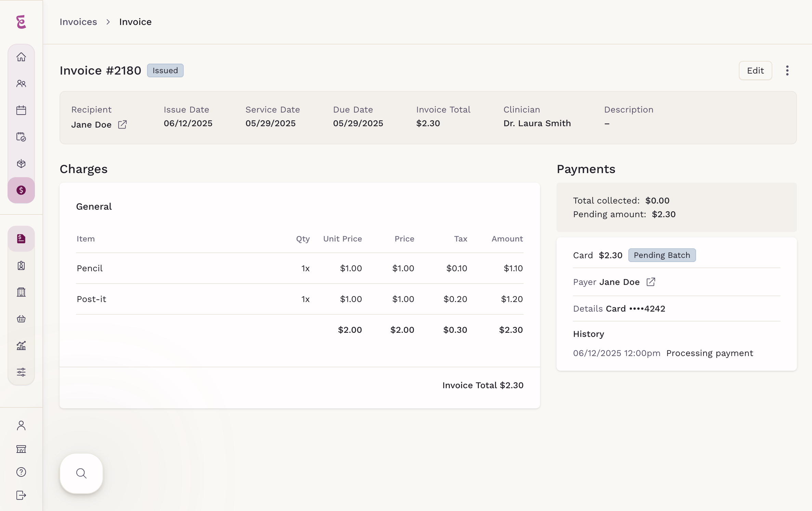The height and width of the screenshot is (511, 812).
Task: Open payer Jane Doe external link icon
Action: point(651,282)
